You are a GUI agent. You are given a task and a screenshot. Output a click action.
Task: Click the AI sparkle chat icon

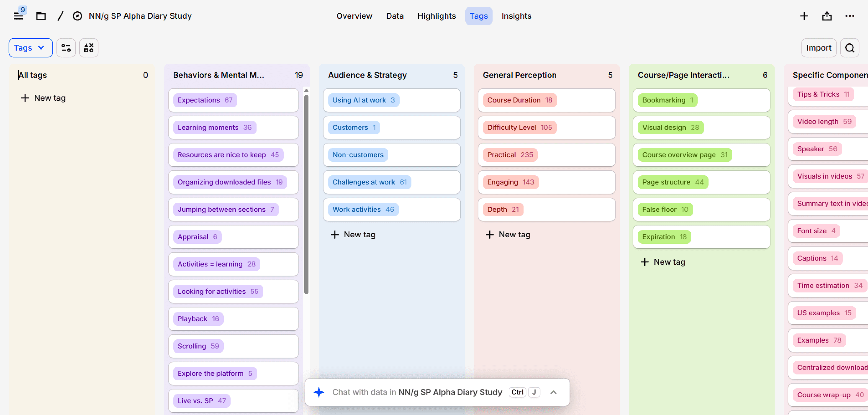(318, 392)
